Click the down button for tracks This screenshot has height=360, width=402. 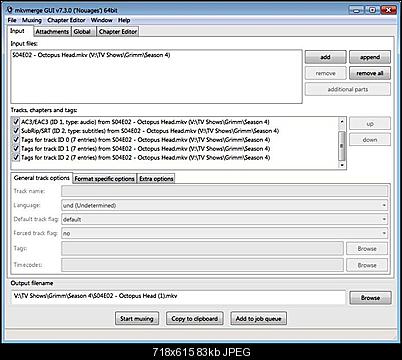370,140
